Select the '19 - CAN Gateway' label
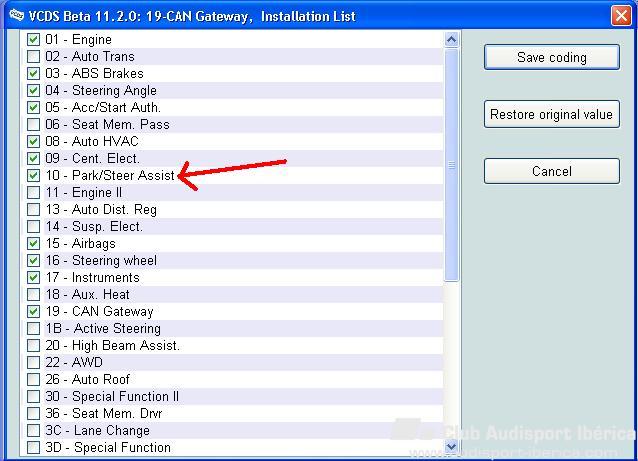This screenshot has height=461, width=638. (99, 311)
